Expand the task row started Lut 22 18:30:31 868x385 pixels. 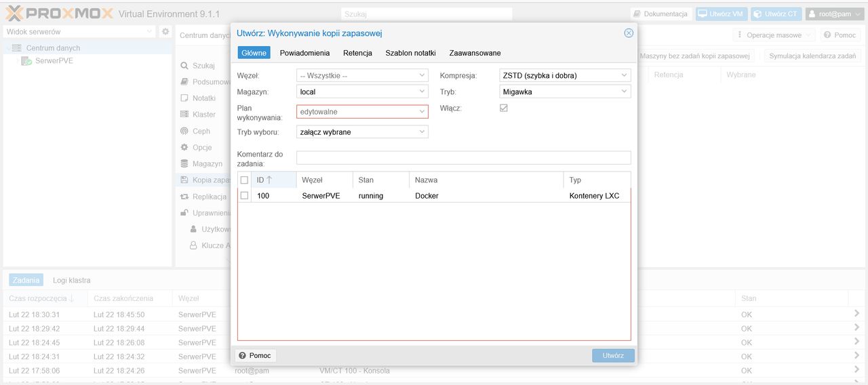pos(857,314)
